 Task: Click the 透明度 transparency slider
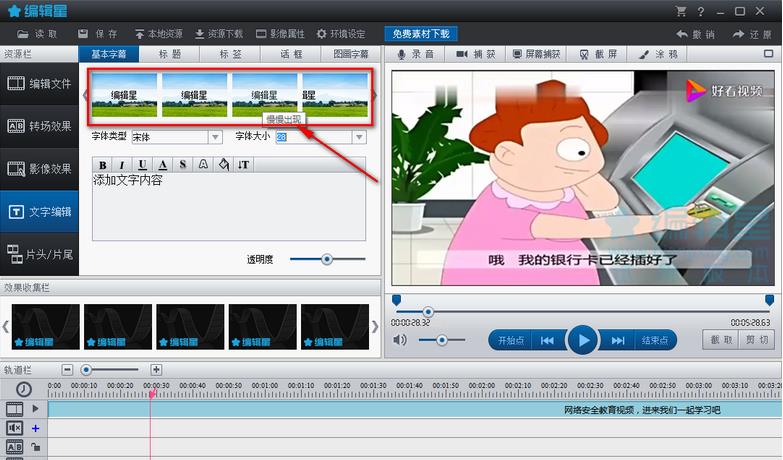pos(326,259)
